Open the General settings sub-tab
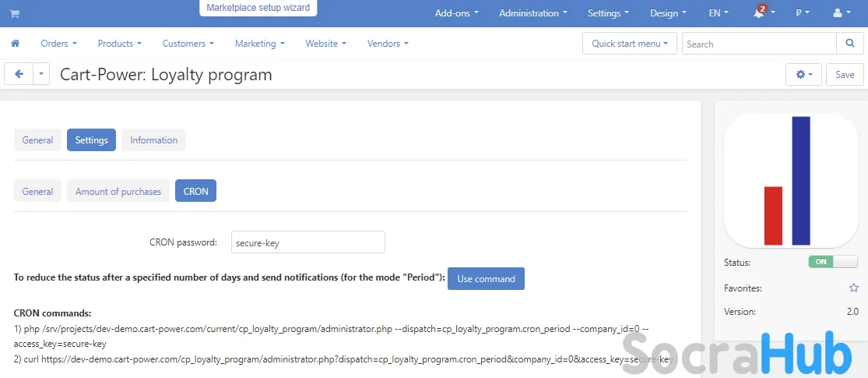The width and height of the screenshot is (868, 378). pos(37,191)
